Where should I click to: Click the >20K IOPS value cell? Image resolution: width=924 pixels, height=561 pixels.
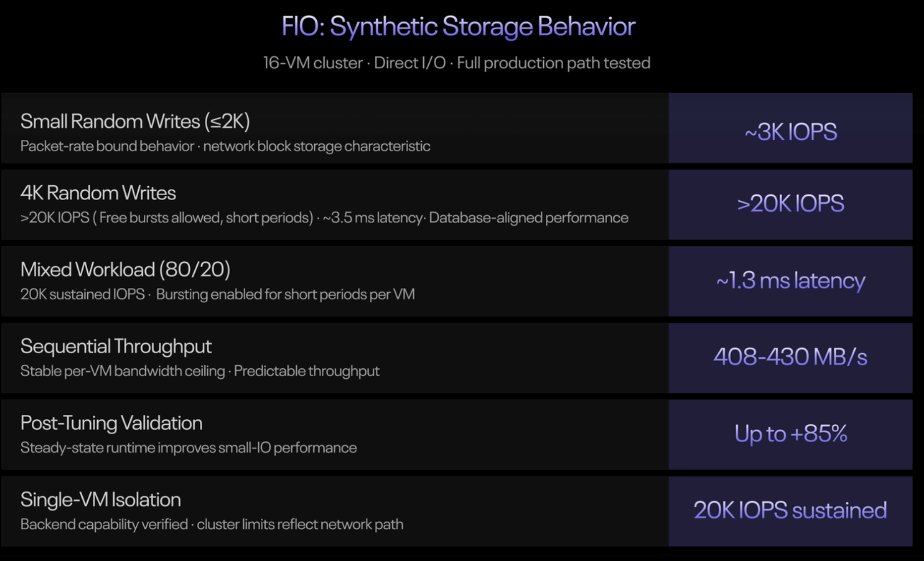(790, 204)
